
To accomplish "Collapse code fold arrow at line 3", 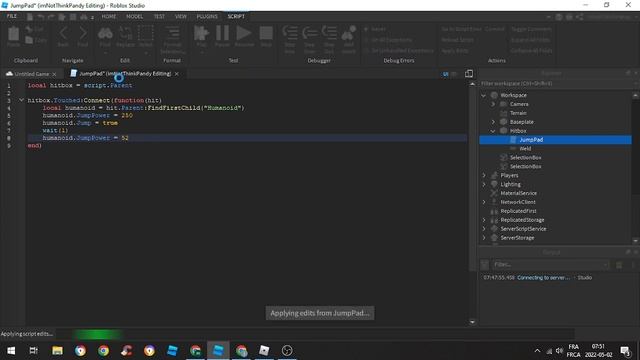I will pyautogui.click(x=21, y=100).
